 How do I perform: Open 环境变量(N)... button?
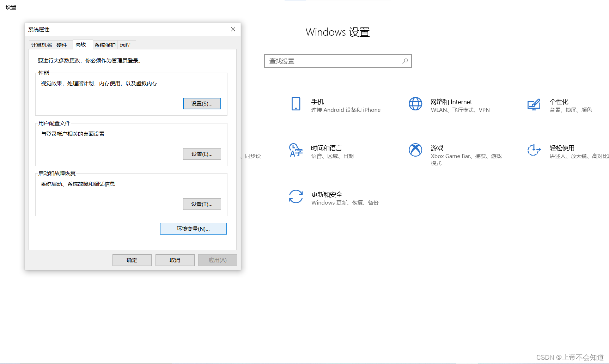(193, 229)
